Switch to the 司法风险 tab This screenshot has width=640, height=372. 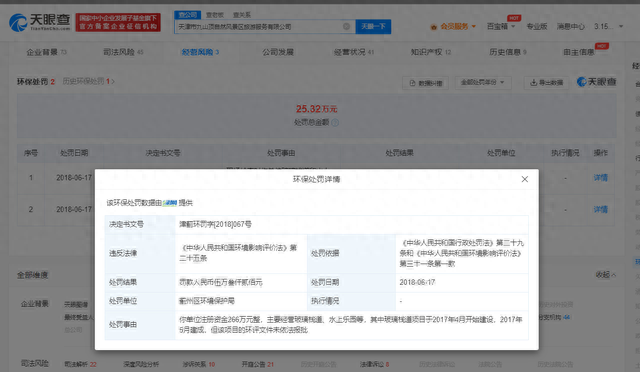(123, 52)
